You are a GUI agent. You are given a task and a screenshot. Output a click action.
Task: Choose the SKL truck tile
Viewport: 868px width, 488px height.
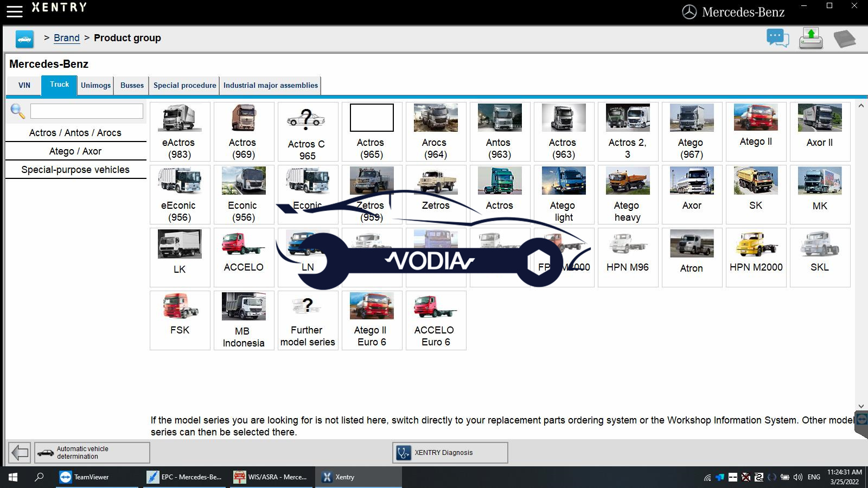(820, 258)
